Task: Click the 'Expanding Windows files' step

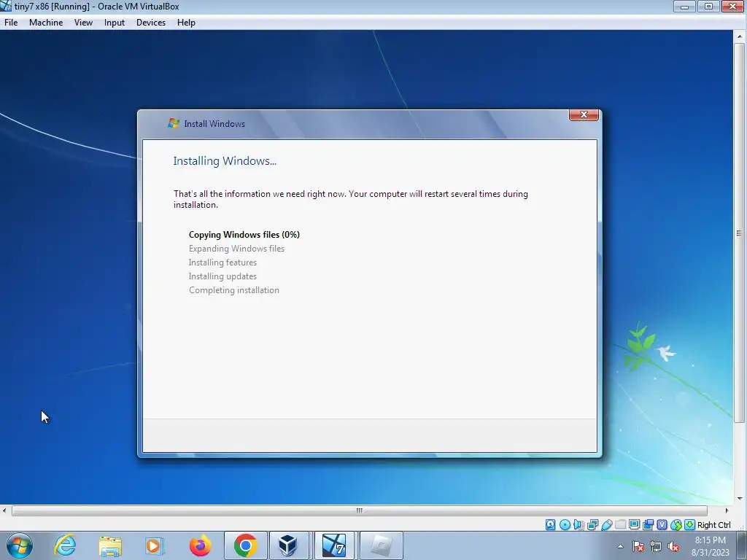Action: point(236,249)
